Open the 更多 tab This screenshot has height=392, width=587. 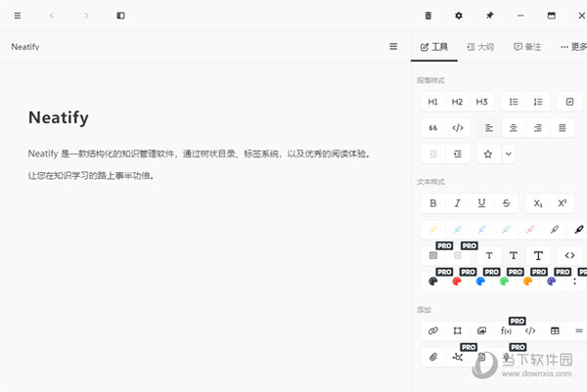coord(574,47)
